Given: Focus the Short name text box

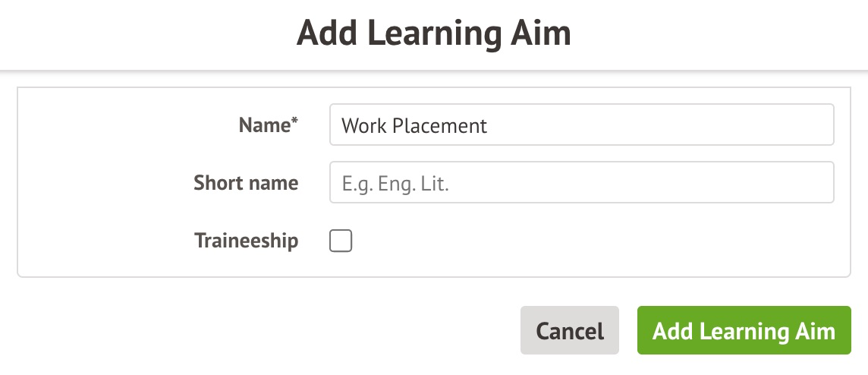Looking at the screenshot, I should (581, 183).
